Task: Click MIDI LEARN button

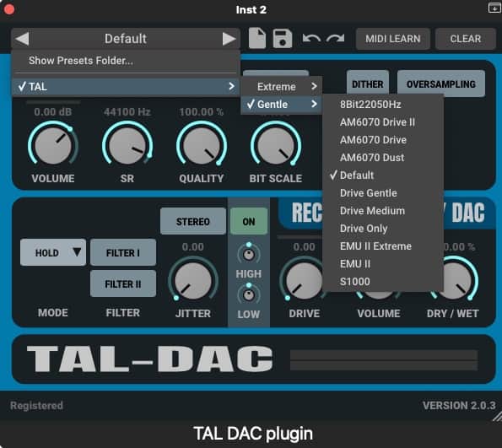Action: coord(393,39)
